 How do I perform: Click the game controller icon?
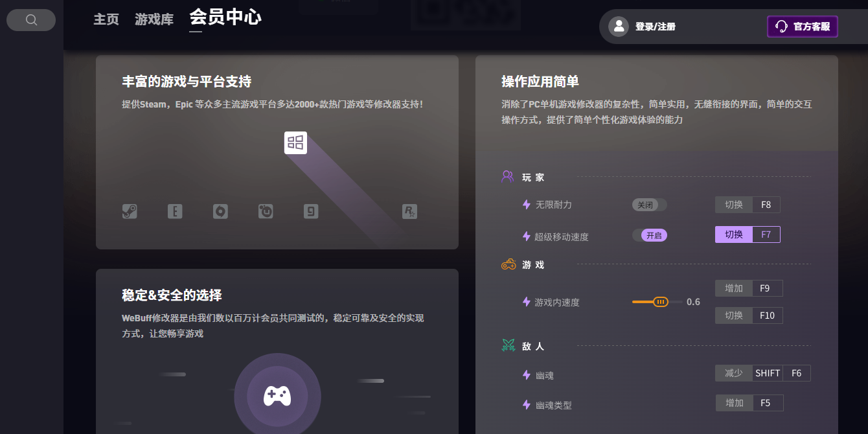(x=277, y=395)
